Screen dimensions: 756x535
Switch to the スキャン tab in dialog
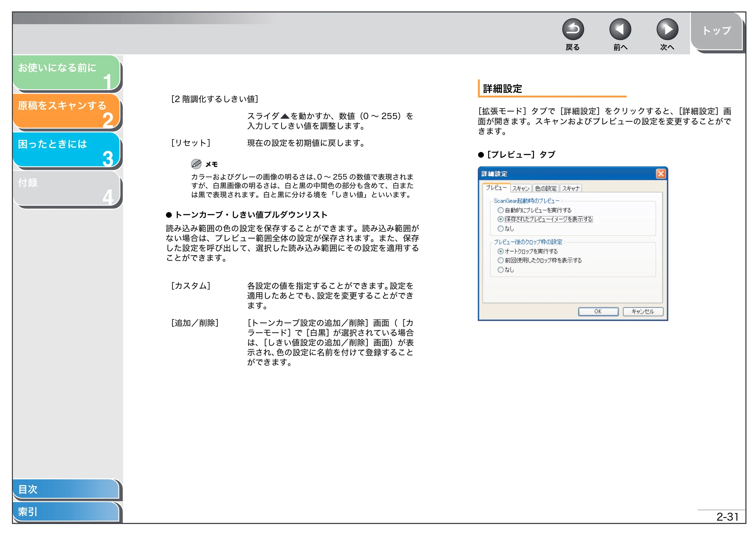(x=521, y=188)
